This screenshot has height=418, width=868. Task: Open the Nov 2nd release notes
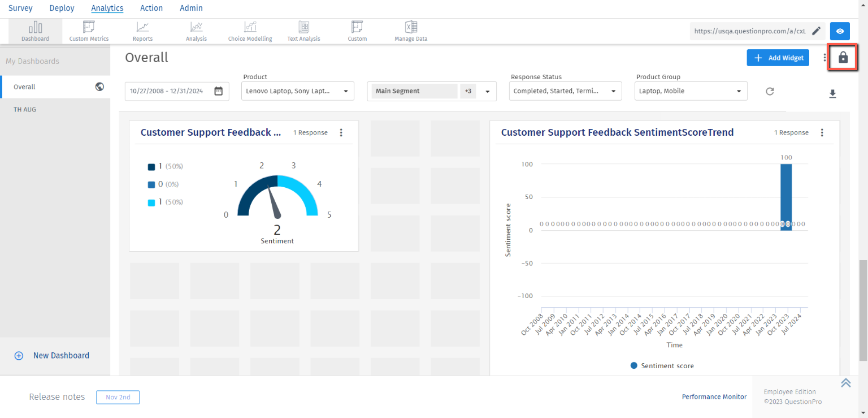point(118,397)
